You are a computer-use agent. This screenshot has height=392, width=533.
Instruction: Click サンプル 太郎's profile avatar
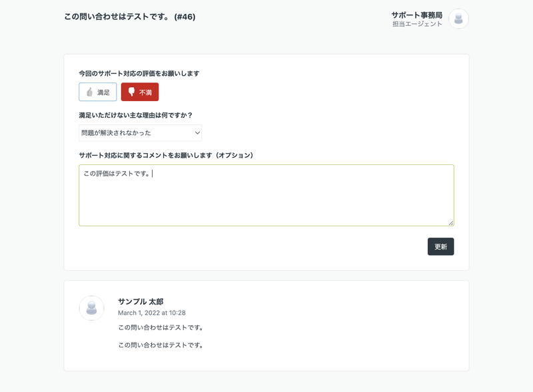[x=91, y=308]
